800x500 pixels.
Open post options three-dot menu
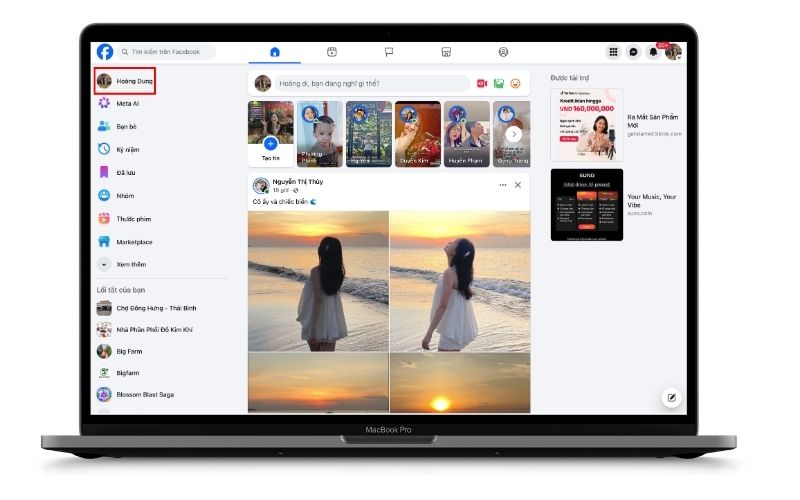(x=503, y=185)
